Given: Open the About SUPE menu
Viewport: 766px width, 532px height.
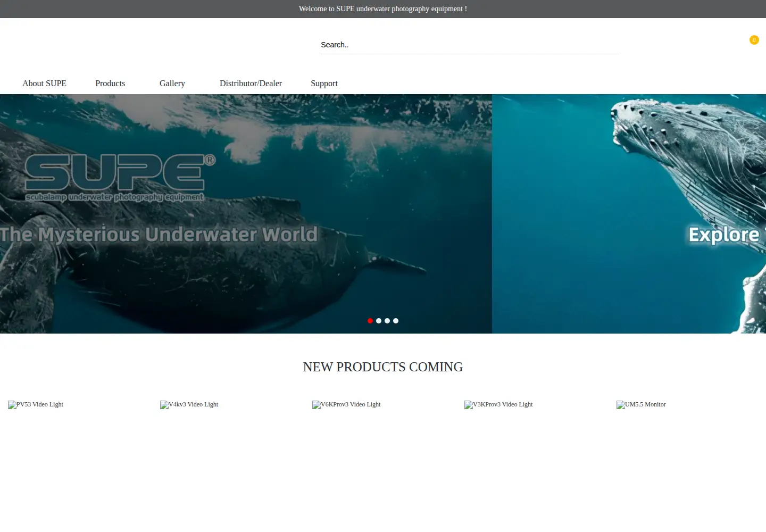Looking at the screenshot, I should 44,84.
